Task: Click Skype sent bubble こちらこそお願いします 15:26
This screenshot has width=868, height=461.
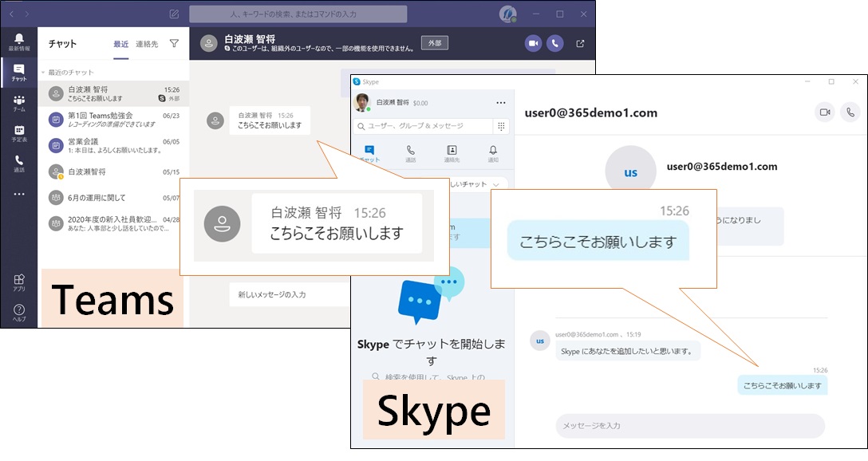Action: point(782,385)
